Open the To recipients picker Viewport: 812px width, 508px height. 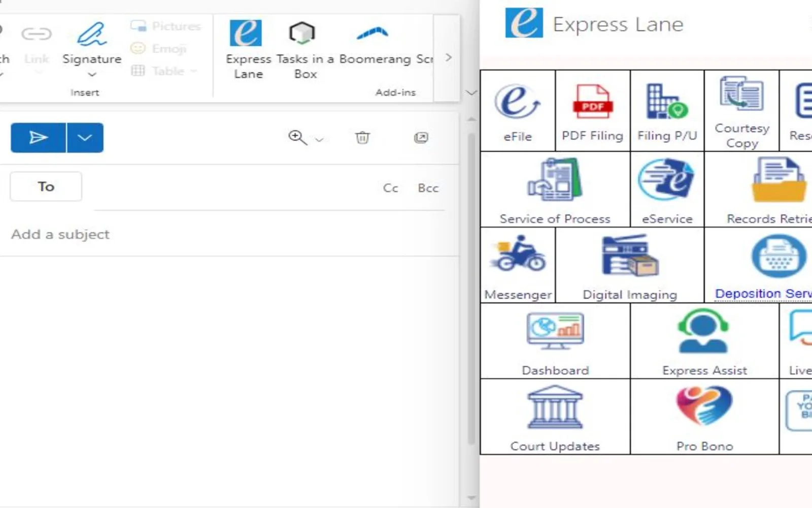coord(46,186)
